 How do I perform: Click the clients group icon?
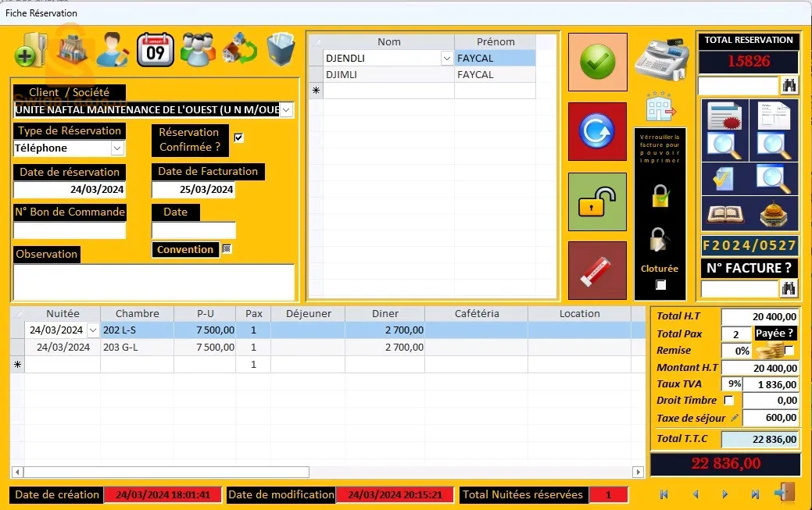[x=196, y=48]
